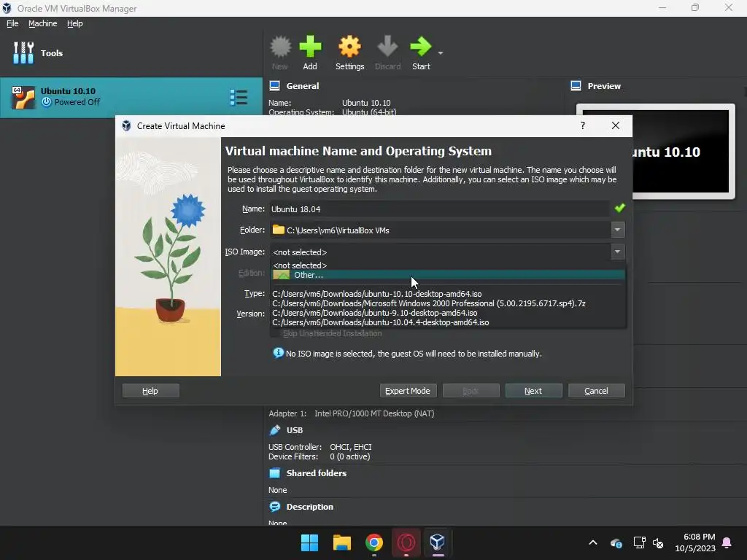The image size is (747, 560).
Task: Click the Shared folders section icon
Action: 275,472
